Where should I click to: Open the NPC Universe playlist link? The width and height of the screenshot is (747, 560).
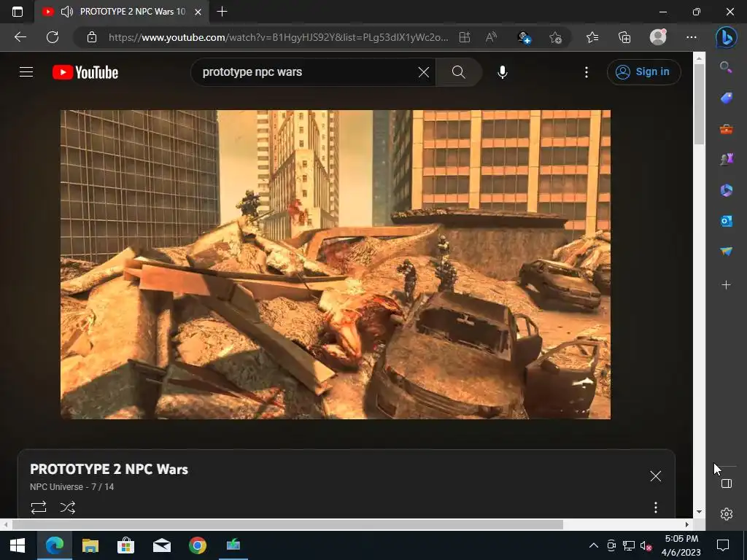coord(56,486)
